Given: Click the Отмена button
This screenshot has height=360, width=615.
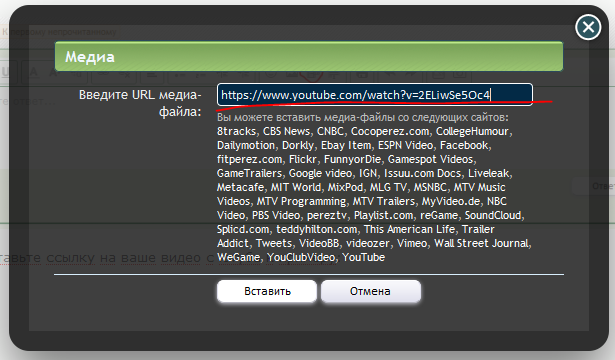Looking at the screenshot, I should (x=371, y=291).
